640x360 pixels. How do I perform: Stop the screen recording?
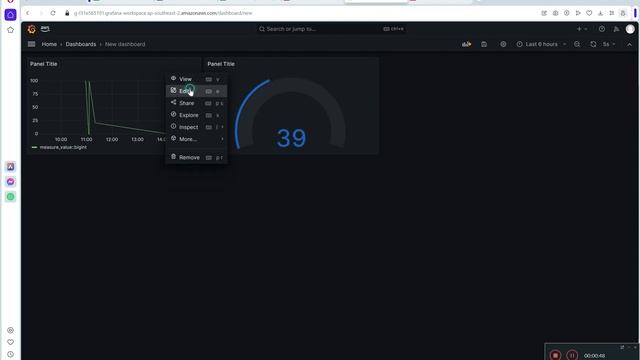coord(555,355)
